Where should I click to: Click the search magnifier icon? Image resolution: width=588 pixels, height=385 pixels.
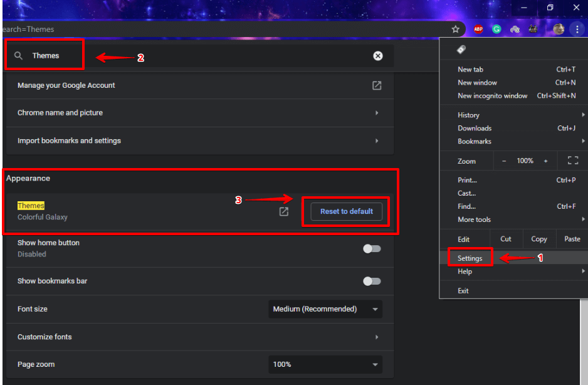pyautogui.click(x=18, y=56)
